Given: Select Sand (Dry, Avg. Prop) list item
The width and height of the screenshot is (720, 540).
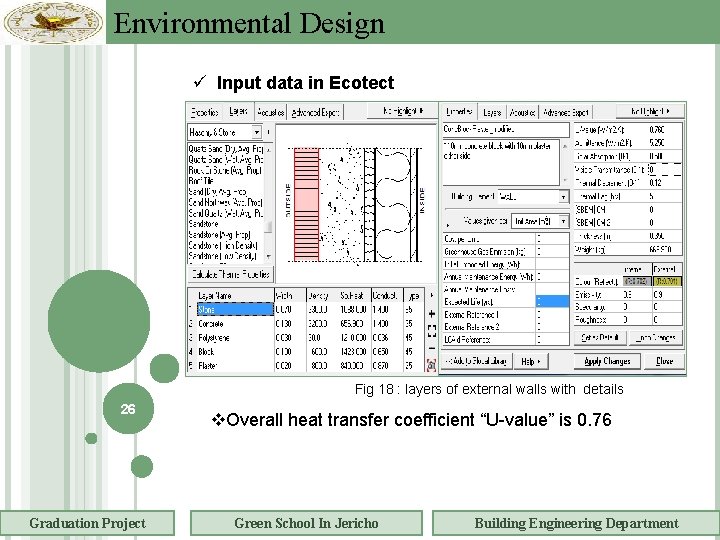Looking at the screenshot, I should pos(218,191).
